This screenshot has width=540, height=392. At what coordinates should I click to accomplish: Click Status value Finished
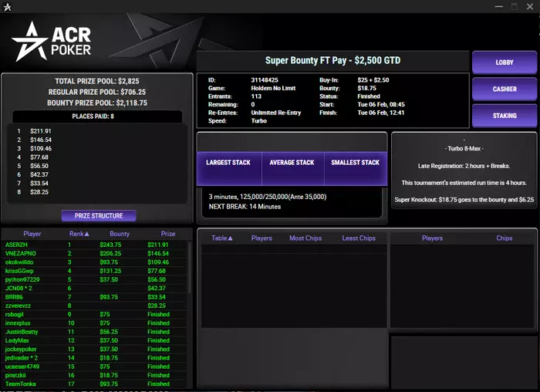369,96
